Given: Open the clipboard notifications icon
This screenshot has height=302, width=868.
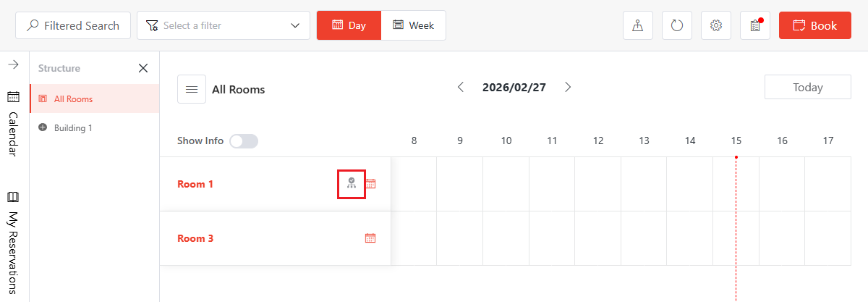Looking at the screenshot, I should click(x=755, y=25).
